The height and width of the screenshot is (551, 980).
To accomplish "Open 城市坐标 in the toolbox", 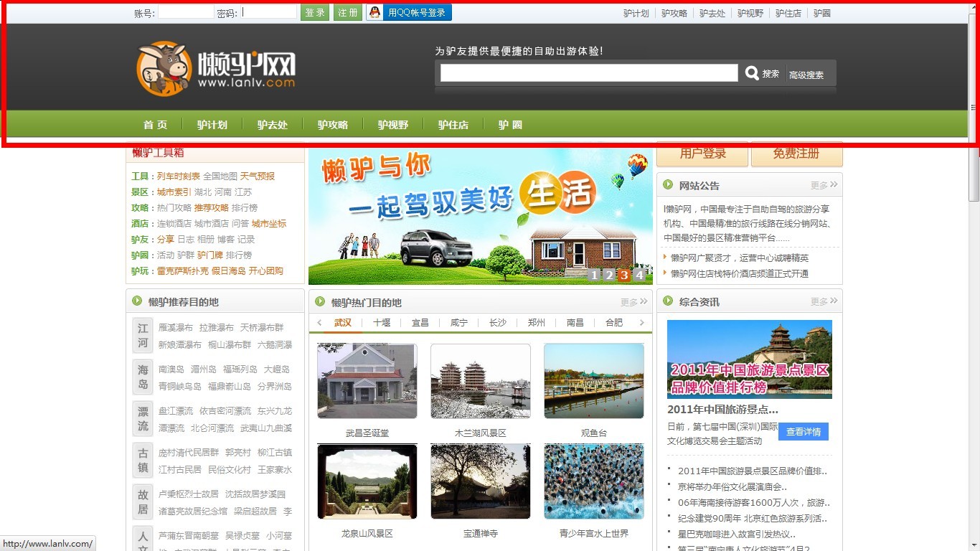I will pyautogui.click(x=269, y=224).
